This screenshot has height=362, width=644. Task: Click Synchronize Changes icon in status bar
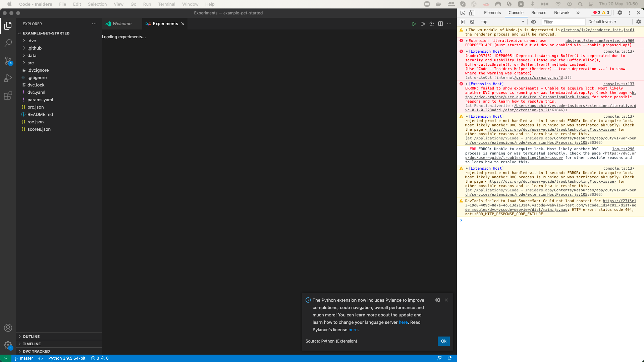(x=41, y=358)
